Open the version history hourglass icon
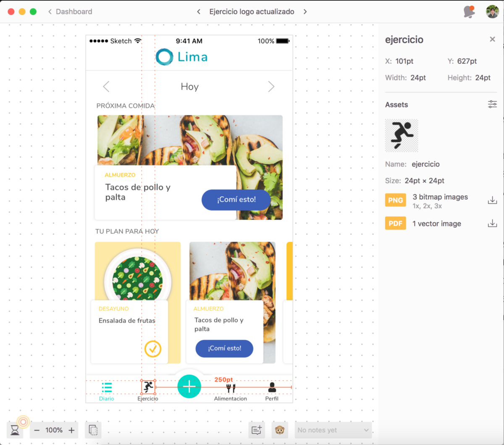The image size is (504, 445). coord(15,430)
